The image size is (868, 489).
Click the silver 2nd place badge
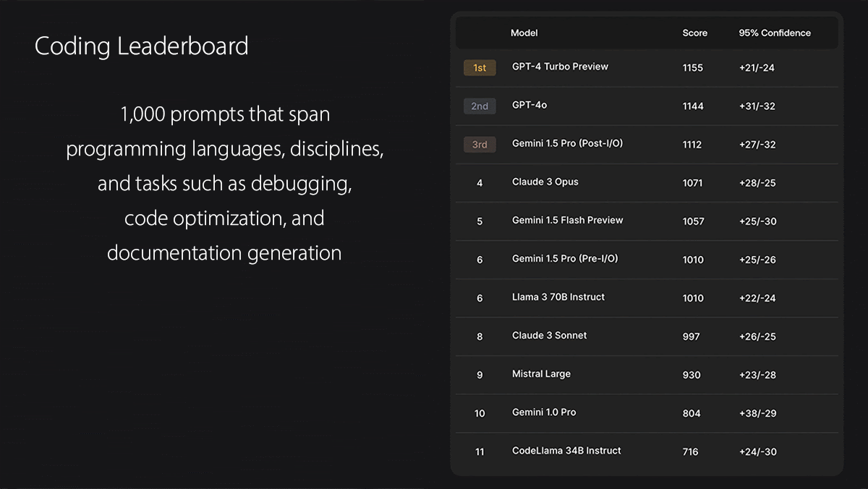(x=480, y=106)
